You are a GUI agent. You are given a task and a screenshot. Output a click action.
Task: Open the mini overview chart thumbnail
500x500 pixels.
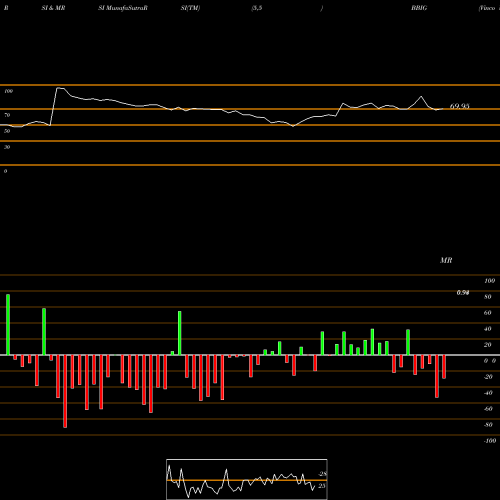tap(247, 479)
